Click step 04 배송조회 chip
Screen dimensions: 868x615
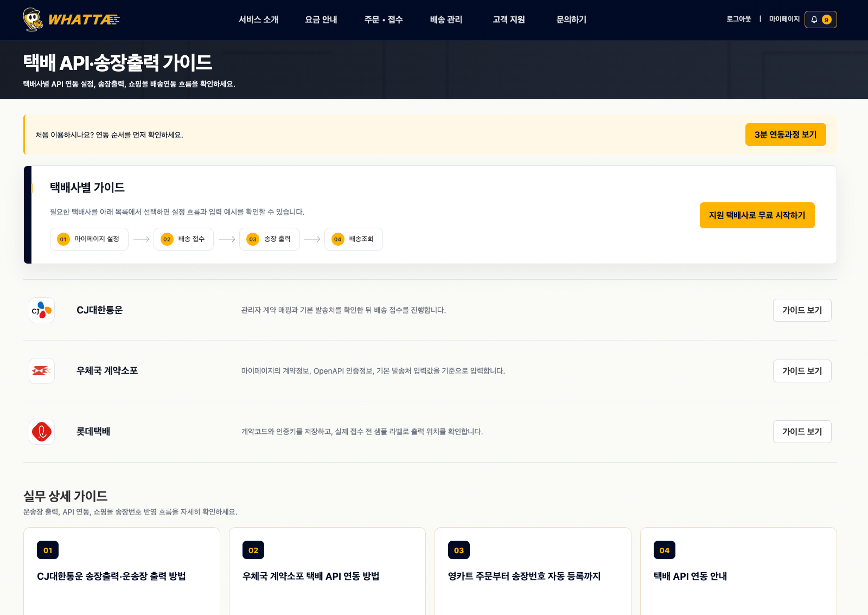(354, 239)
